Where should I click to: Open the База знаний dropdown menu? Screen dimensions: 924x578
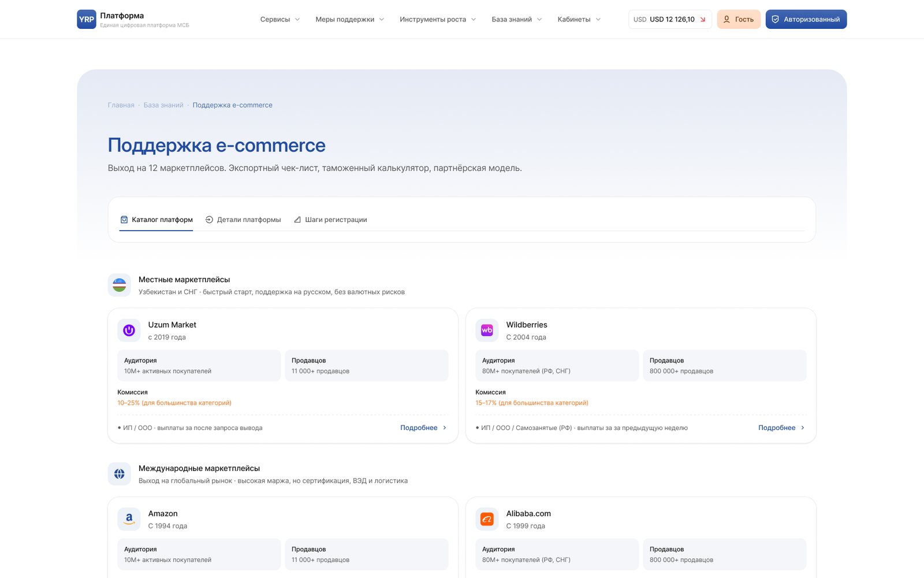coord(517,19)
